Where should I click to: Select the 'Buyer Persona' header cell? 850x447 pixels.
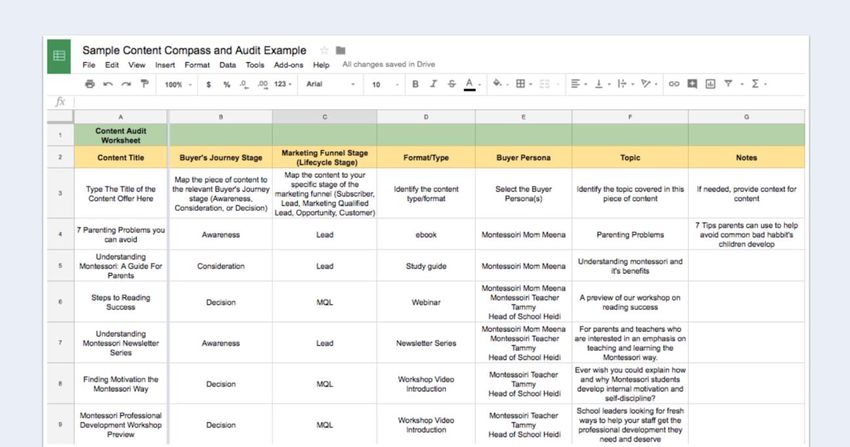(x=523, y=158)
